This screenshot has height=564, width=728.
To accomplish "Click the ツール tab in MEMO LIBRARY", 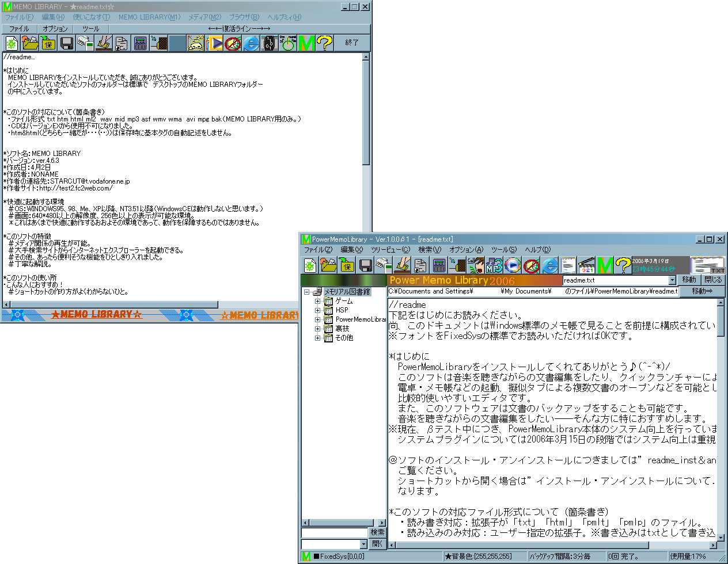I will coord(90,29).
